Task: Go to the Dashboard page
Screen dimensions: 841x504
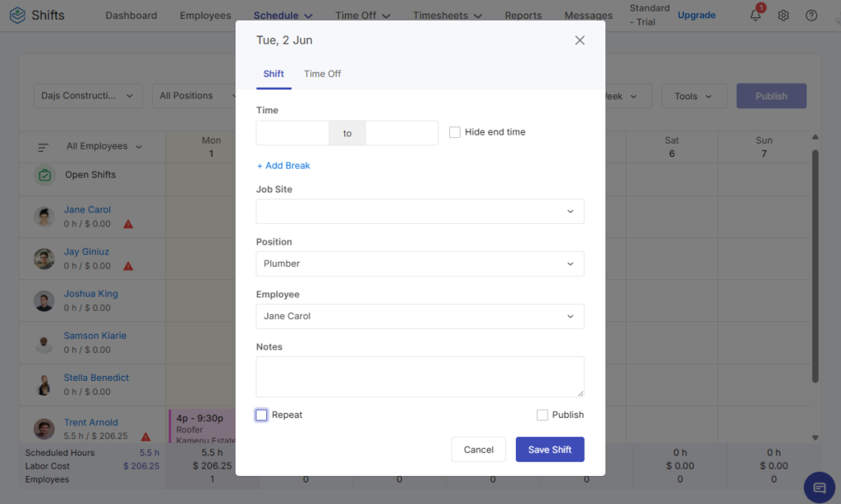Action: [x=131, y=16]
